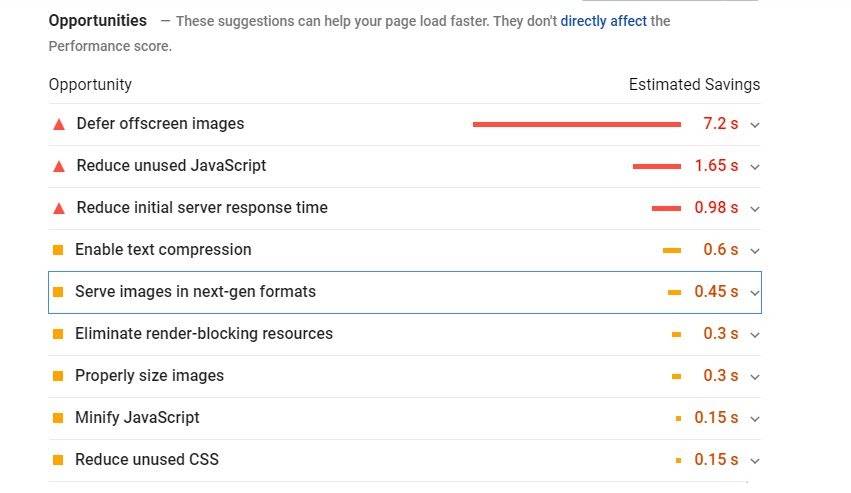Expand Reduce unused JavaScript details chevron
The image size is (851, 493).
click(755, 167)
